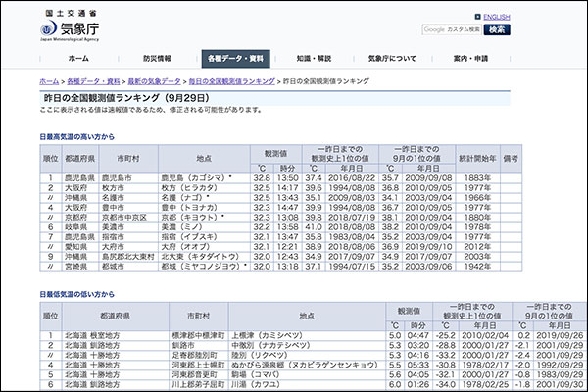
Task: Open the 防災情報 navigation tab
Action: click(x=157, y=59)
